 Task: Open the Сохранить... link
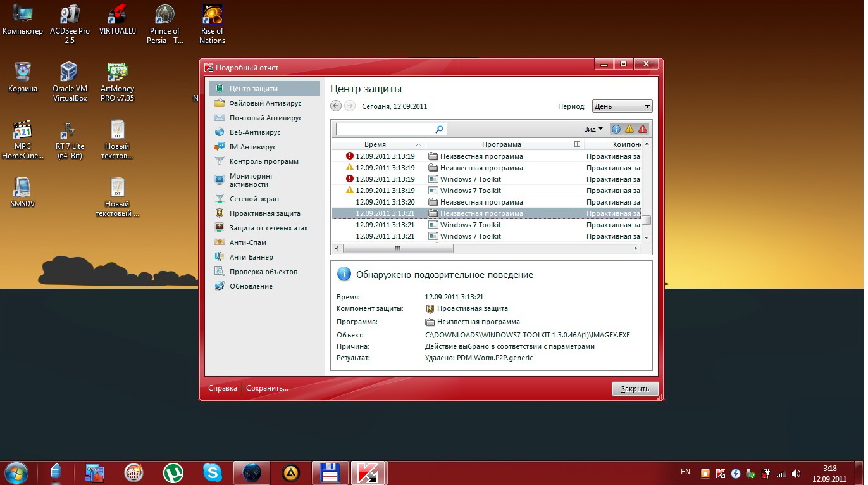point(267,388)
